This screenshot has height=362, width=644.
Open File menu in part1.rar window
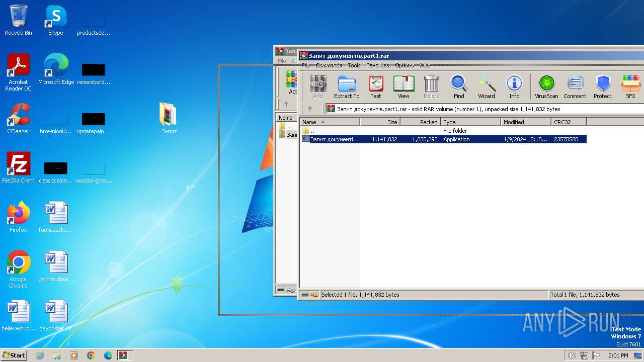(x=305, y=65)
